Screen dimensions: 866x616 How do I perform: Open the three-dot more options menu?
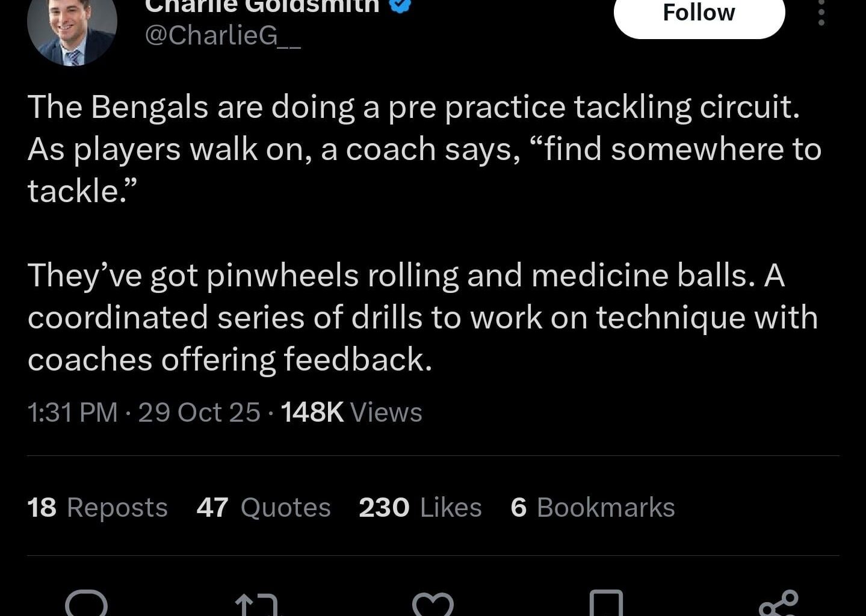tap(821, 13)
